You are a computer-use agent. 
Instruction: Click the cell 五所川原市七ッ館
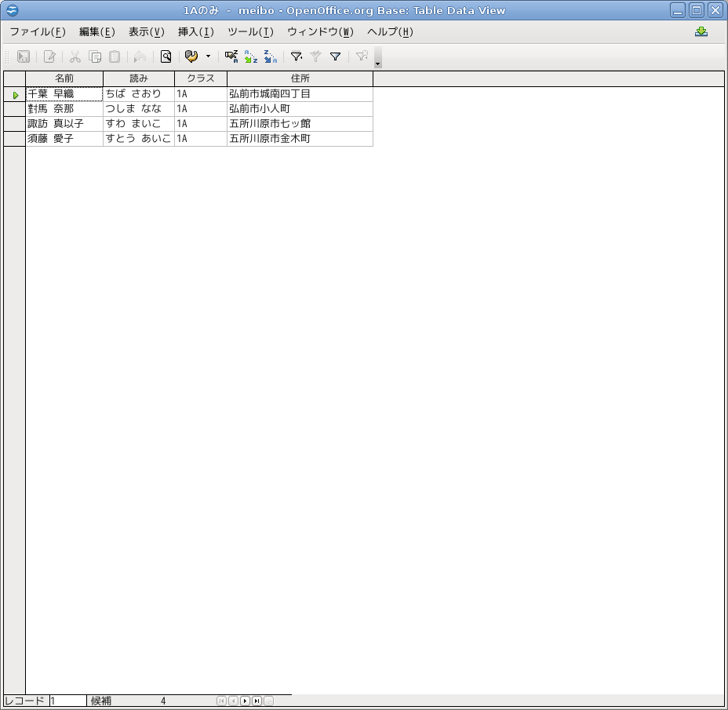pyautogui.click(x=300, y=123)
